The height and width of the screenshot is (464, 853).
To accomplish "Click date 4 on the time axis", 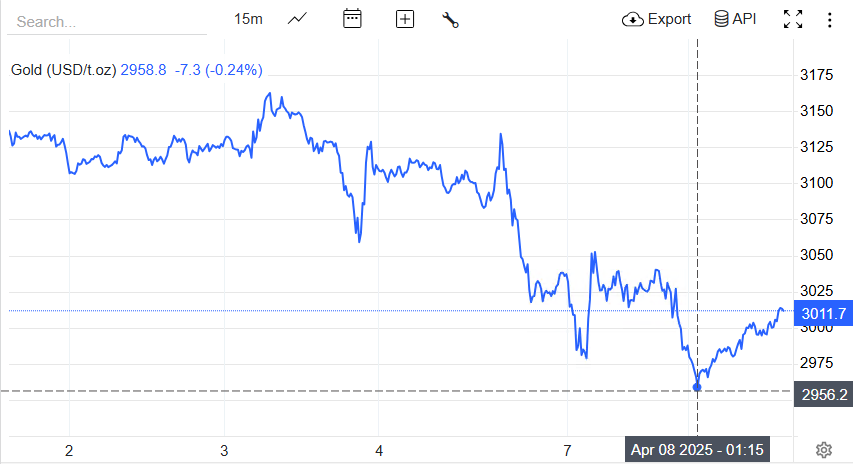I will coord(379,450).
